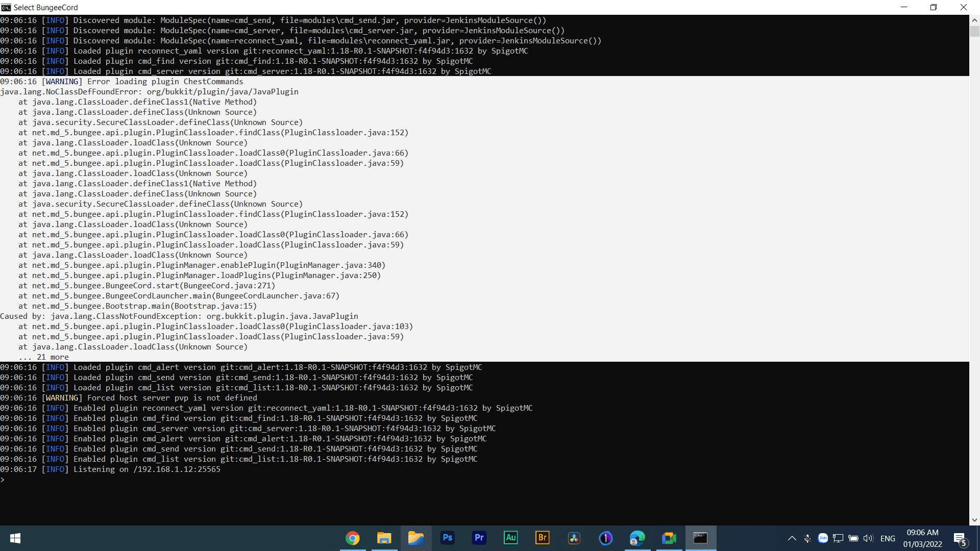Click the Windows Start button
The height and width of the screenshot is (551, 980).
(x=15, y=538)
